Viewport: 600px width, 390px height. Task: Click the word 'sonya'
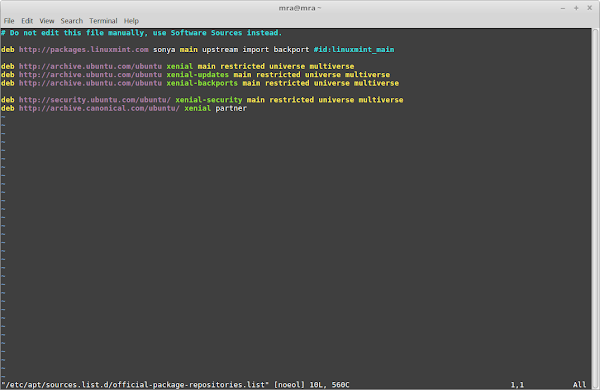(x=164, y=49)
